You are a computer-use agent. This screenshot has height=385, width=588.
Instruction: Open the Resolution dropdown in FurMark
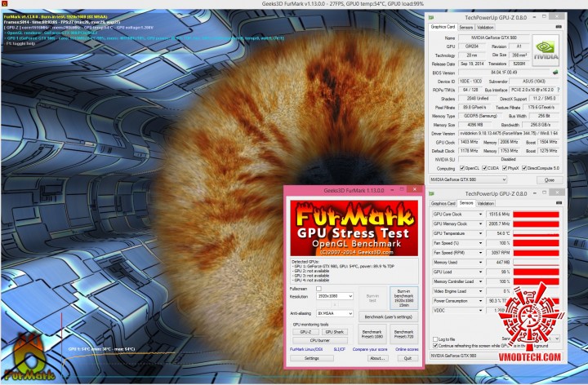(335, 296)
